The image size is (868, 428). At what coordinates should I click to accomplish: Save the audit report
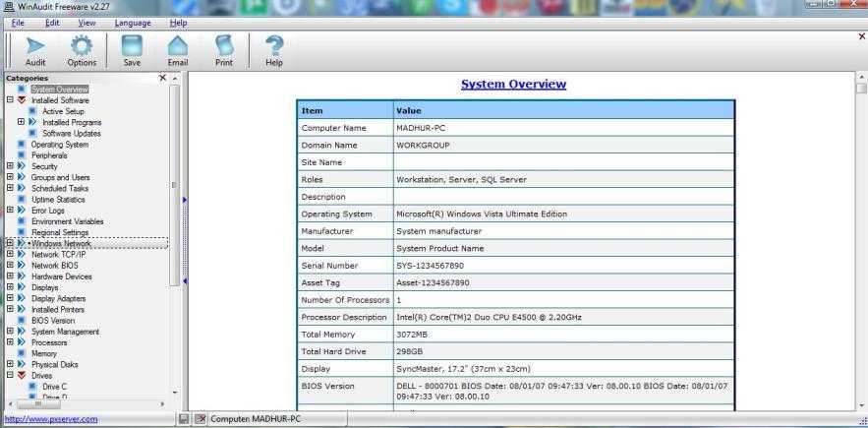pyautogui.click(x=132, y=50)
